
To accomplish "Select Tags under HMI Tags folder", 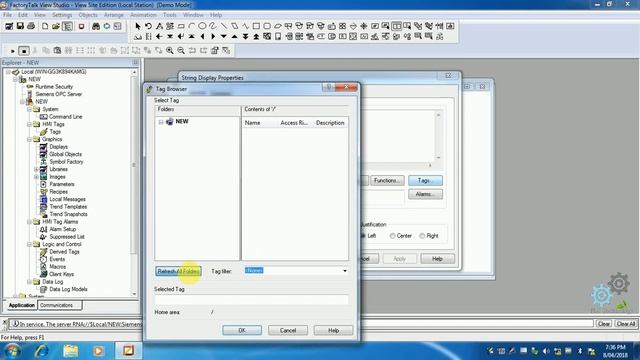I will click(55, 132).
